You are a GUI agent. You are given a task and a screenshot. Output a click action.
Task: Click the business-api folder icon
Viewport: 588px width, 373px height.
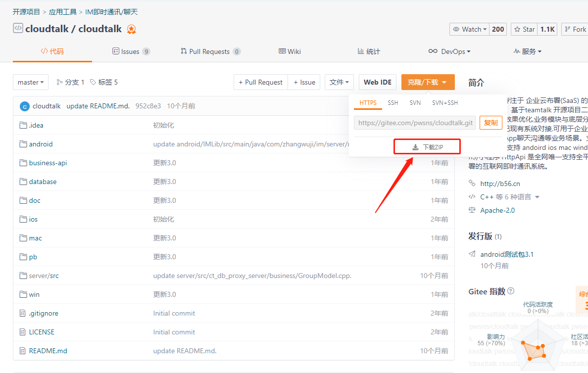tap(23, 163)
